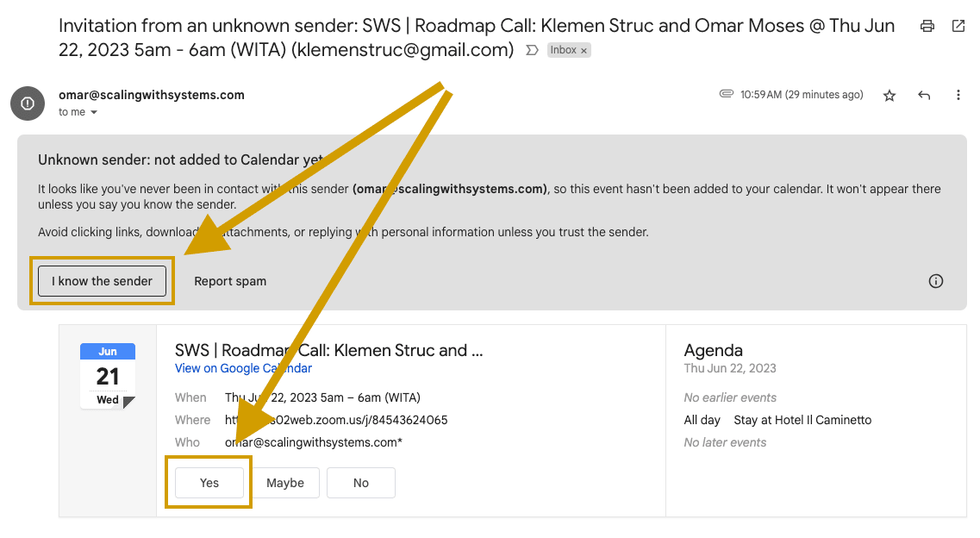This screenshot has width=980, height=538.
Task: Open the "View on Google Calendar" link
Action: click(243, 368)
